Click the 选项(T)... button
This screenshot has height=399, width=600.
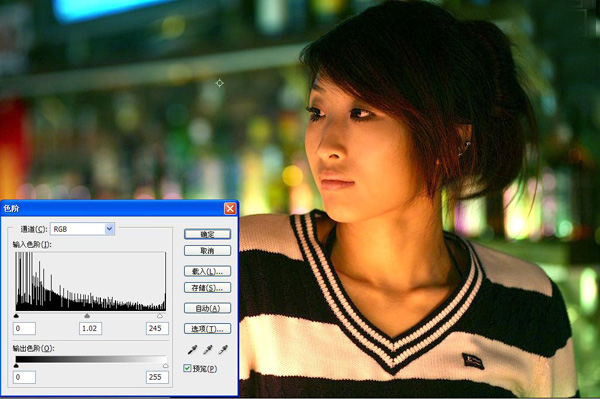[x=207, y=329]
